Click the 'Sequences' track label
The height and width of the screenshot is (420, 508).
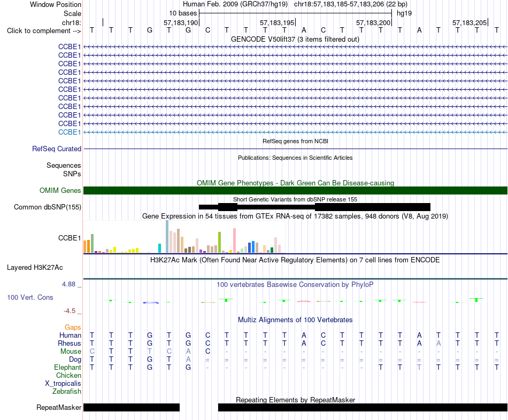click(64, 165)
